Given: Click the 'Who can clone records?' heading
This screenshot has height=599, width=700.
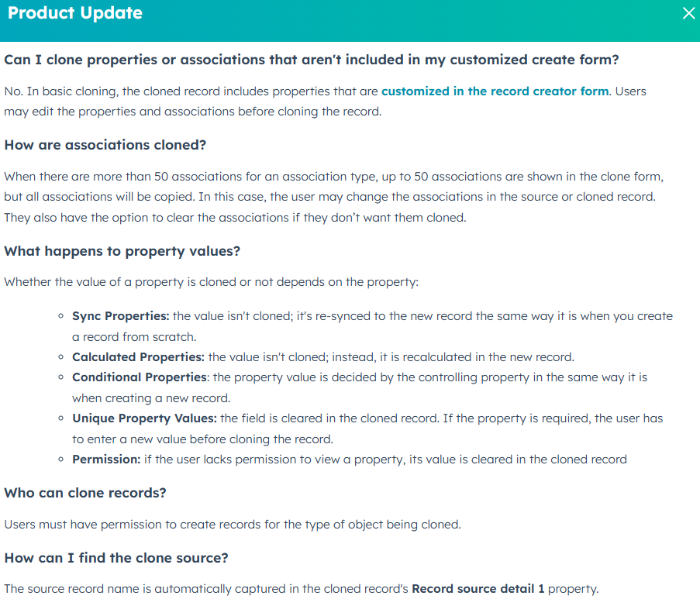Looking at the screenshot, I should tap(85, 493).
